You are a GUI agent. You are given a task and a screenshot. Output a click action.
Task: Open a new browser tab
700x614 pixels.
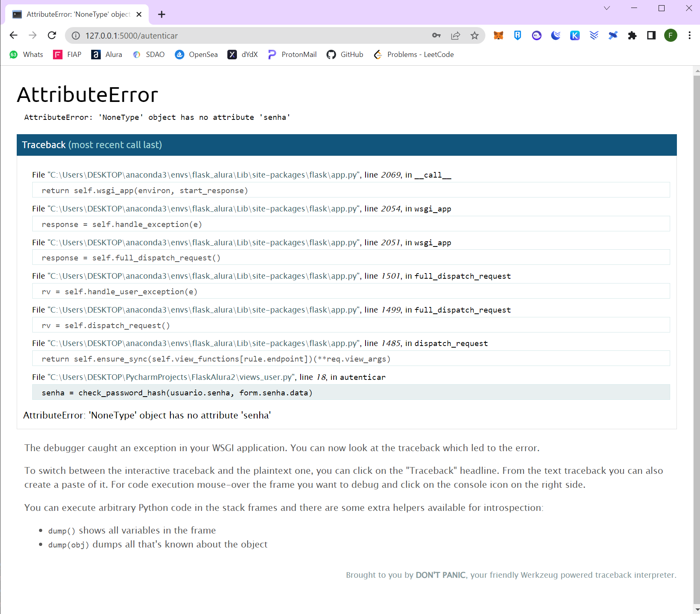(x=162, y=14)
